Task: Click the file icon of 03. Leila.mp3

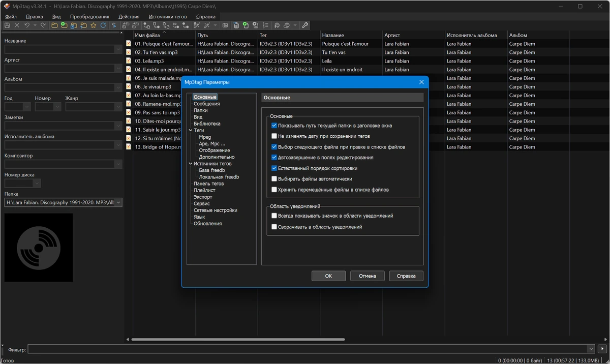Action: pyautogui.click(x=129, y=61)
